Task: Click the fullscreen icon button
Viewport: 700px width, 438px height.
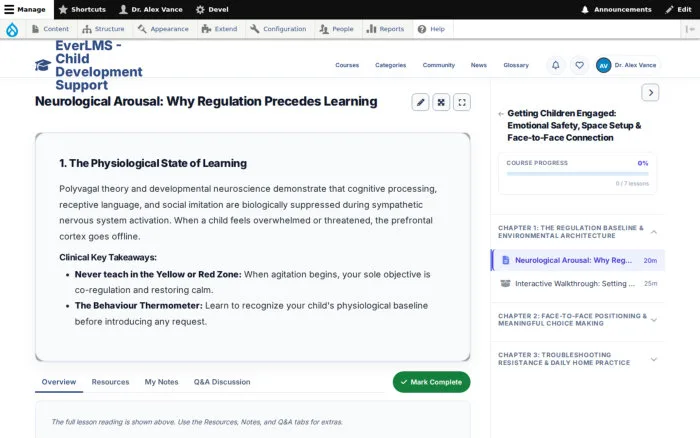Action: tap(462, 102)
